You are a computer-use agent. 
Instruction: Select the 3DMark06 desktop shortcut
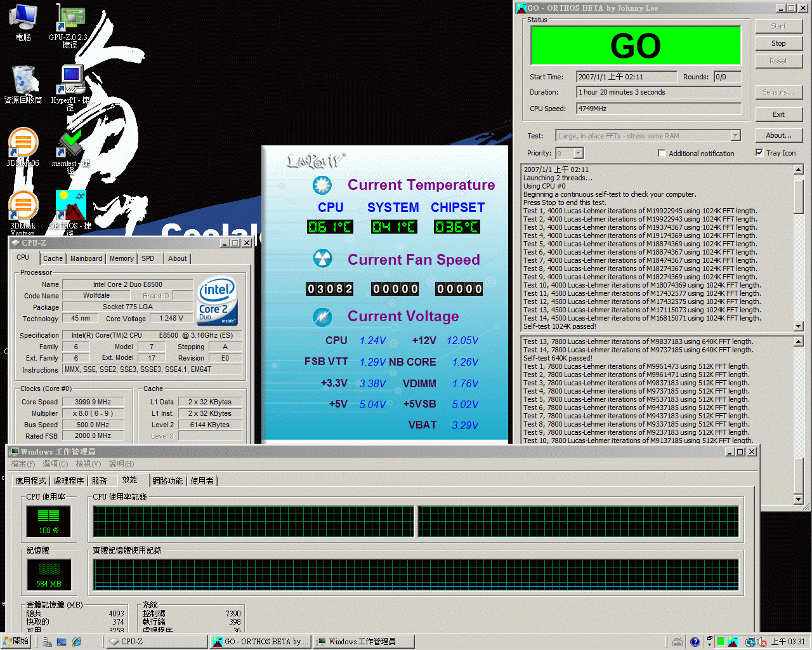pyautogui.click(x=23, y=147)
